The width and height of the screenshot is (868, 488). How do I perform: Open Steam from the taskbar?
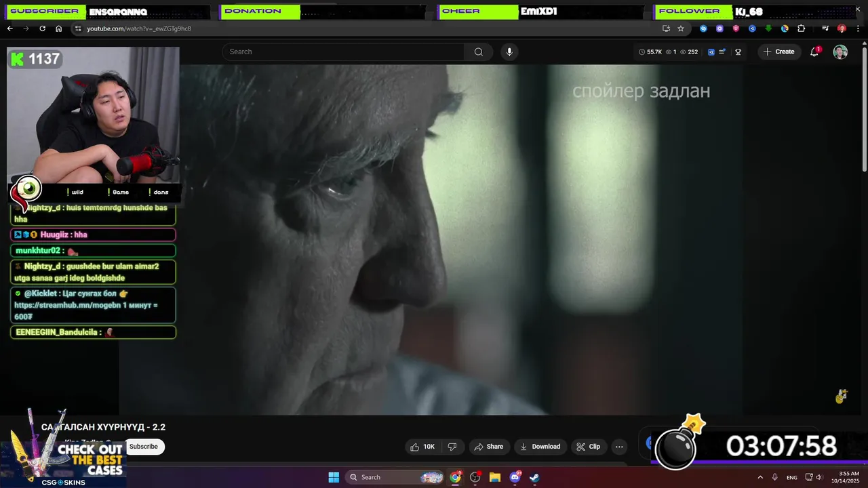[x=534, y=477]
